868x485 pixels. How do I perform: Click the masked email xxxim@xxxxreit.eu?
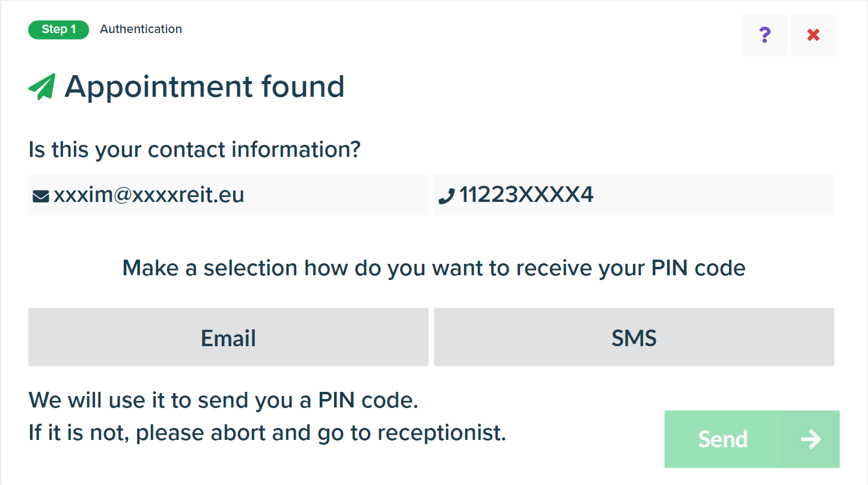149,195
